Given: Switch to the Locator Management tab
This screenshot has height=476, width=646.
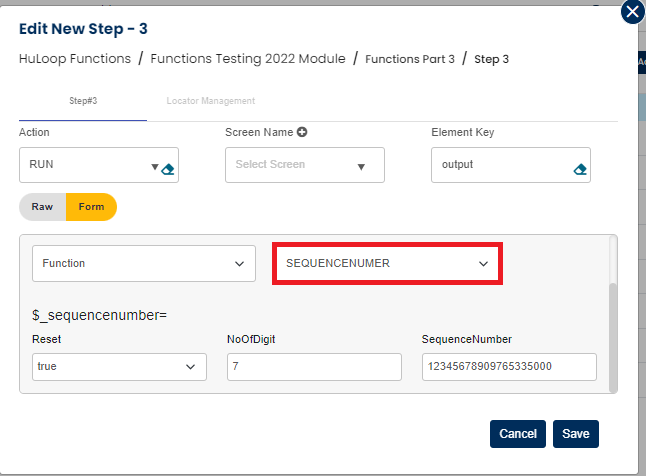Looking at the screenshot, I should click(210, 101).
